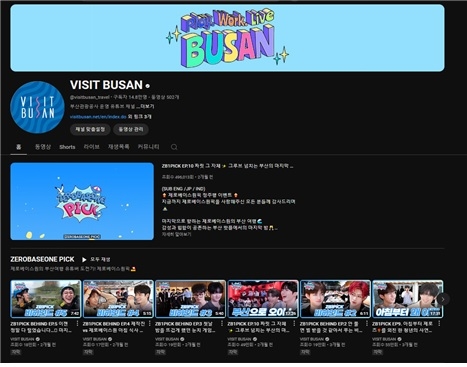Switch to the 재생목록 playlists tab
The height and width of the screenshot is (367, 467).
[x=118, y=147]
